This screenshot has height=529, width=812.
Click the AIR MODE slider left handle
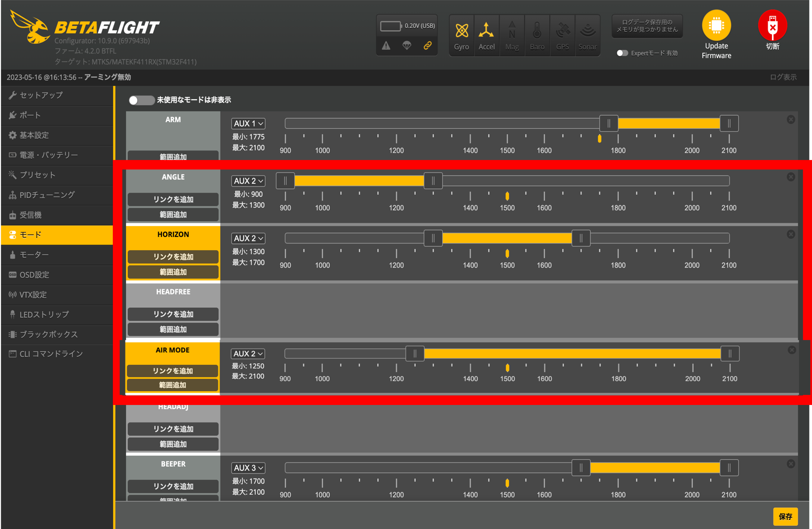tap(415, 354)
